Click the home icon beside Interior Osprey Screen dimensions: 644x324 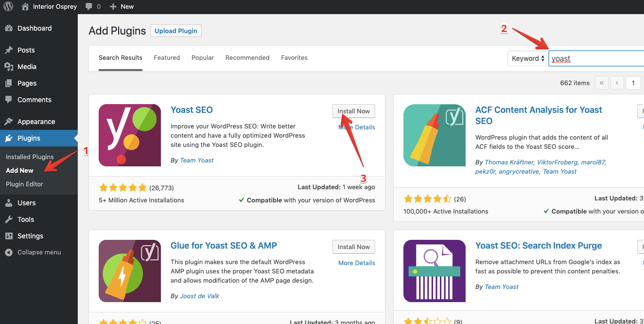pyautogui.click(x=26, y=6)
